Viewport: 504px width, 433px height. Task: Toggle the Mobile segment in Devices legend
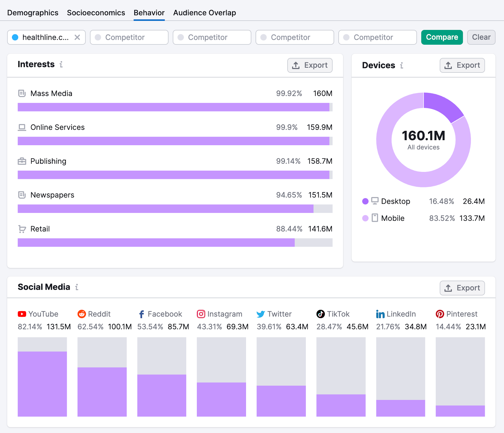365,218
